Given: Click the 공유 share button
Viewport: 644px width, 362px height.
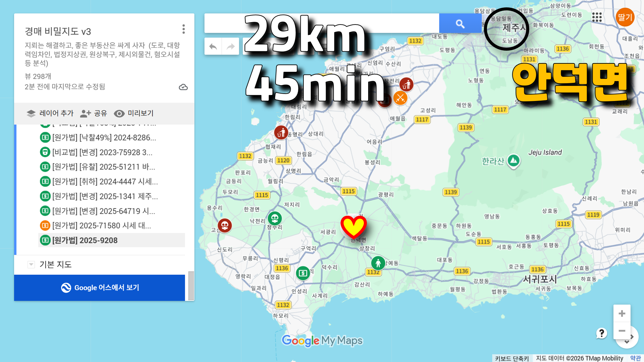Looking at the screenshot, I should click(x=94, y=113).
